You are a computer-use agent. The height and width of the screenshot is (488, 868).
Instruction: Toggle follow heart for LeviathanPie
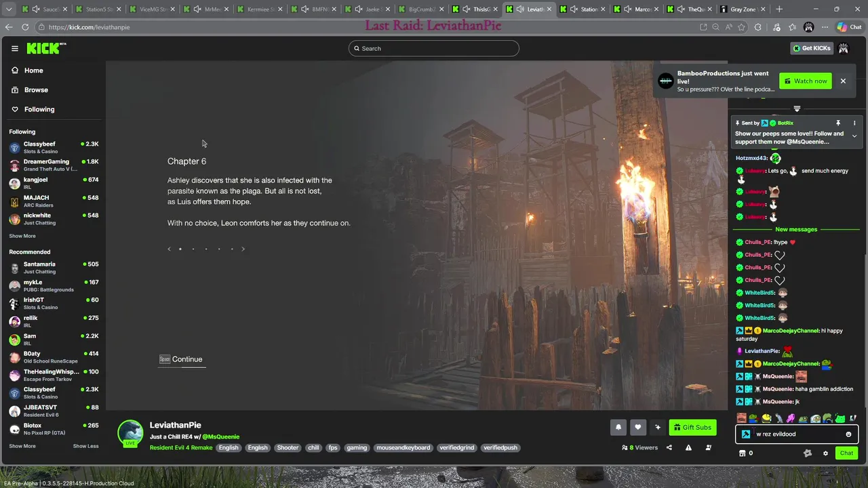point(638,427)
